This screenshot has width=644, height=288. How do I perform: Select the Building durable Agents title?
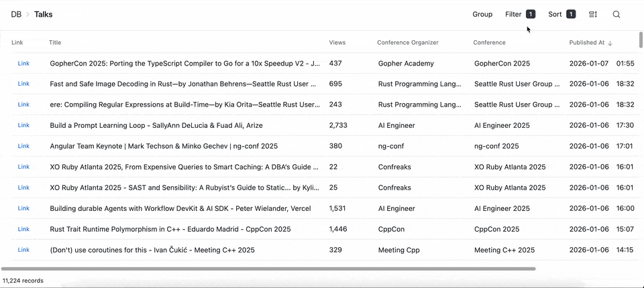180,208
